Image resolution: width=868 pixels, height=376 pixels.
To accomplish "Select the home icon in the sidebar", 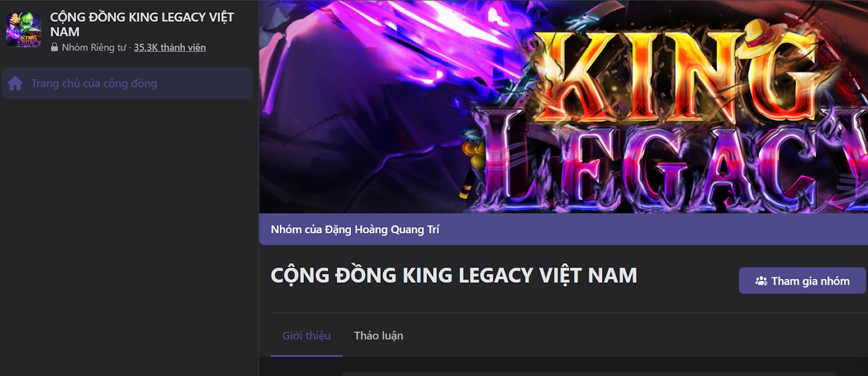I will (x=15, y=83).
